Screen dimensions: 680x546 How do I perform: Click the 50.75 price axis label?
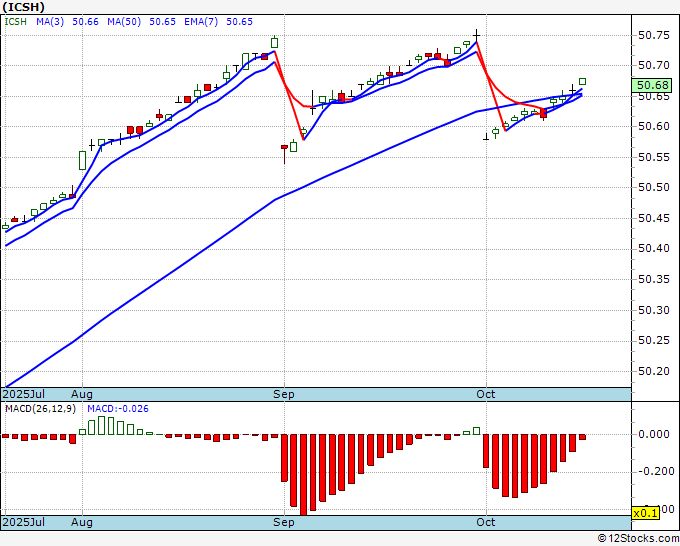click(654, 35)
